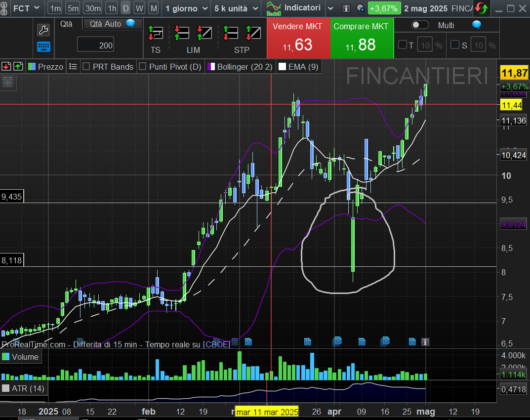The height and width of the screenshot is (420, 530).
Task: Select the TS trailing stop order icon
Action: point(156,33)
